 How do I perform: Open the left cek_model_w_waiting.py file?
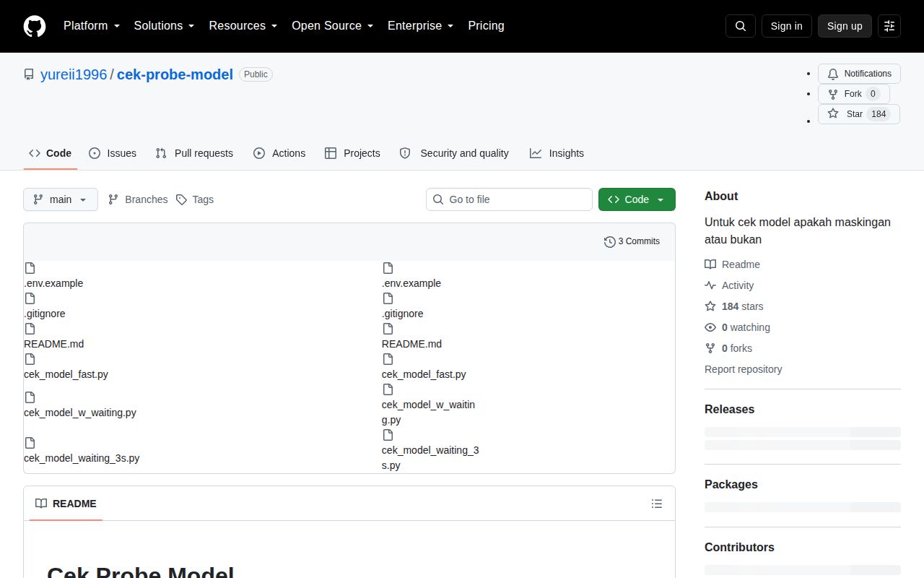80,413
